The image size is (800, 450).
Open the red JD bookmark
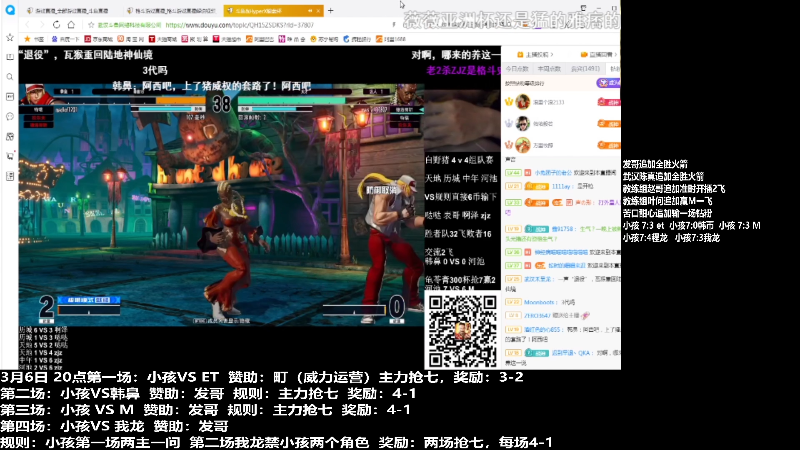pyautogui.click(x=98, y=39)
